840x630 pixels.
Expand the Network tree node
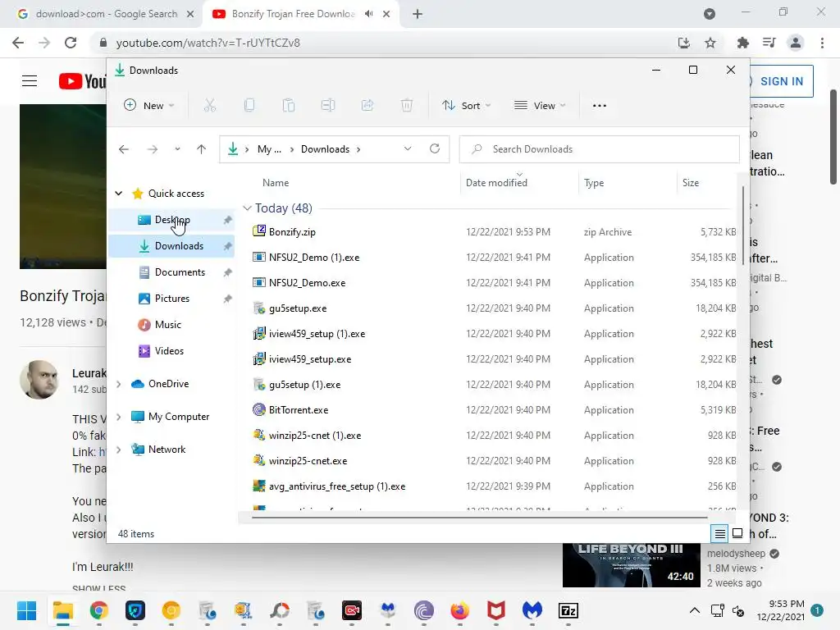click(119, 450)
